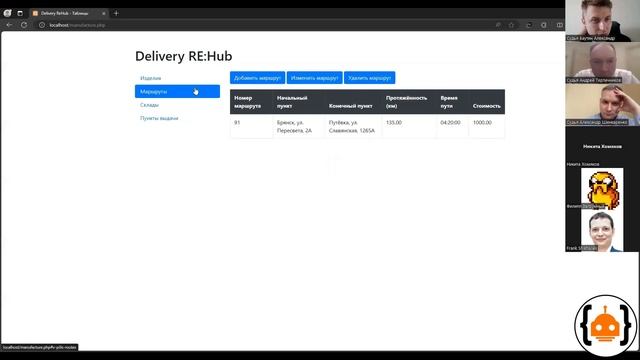640x360 pixels.
Task: Open the split screen toolbar icon
Action: [x=560, y=25]
